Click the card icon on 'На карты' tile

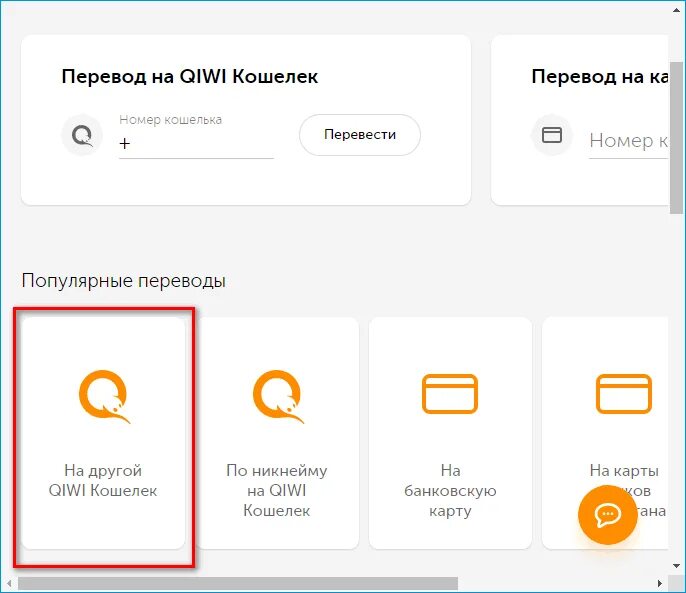coord(624,393)
